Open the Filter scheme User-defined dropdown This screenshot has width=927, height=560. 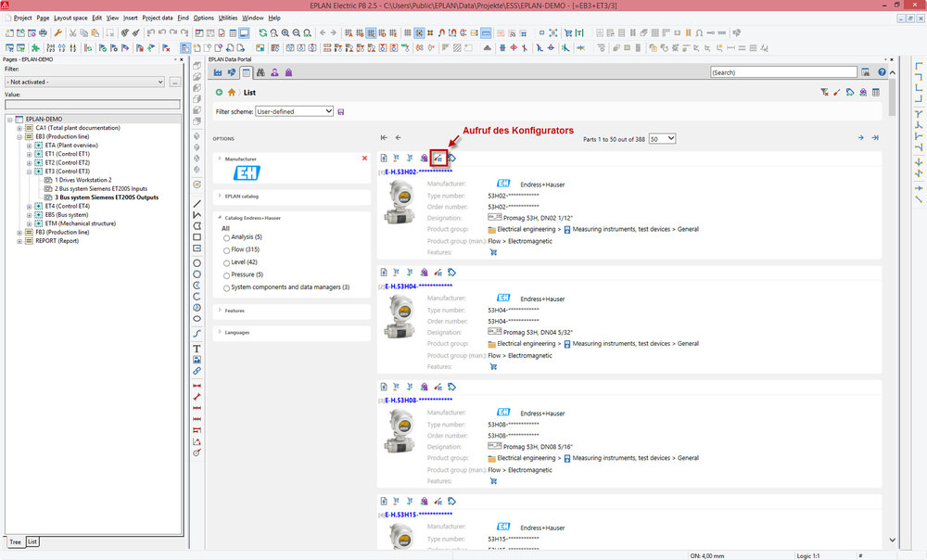point(294,111)
